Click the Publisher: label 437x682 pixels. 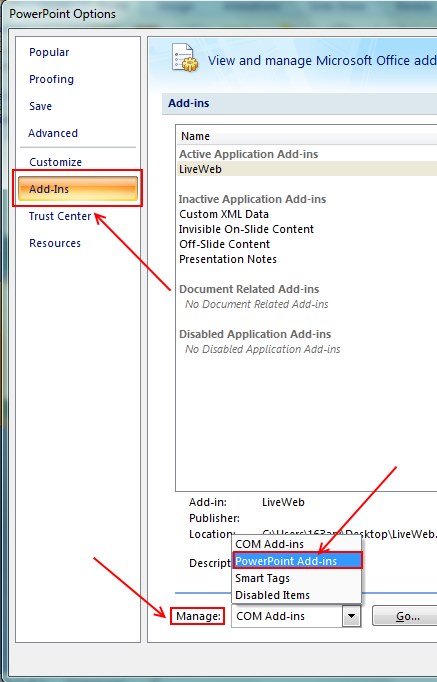[214, 518]
